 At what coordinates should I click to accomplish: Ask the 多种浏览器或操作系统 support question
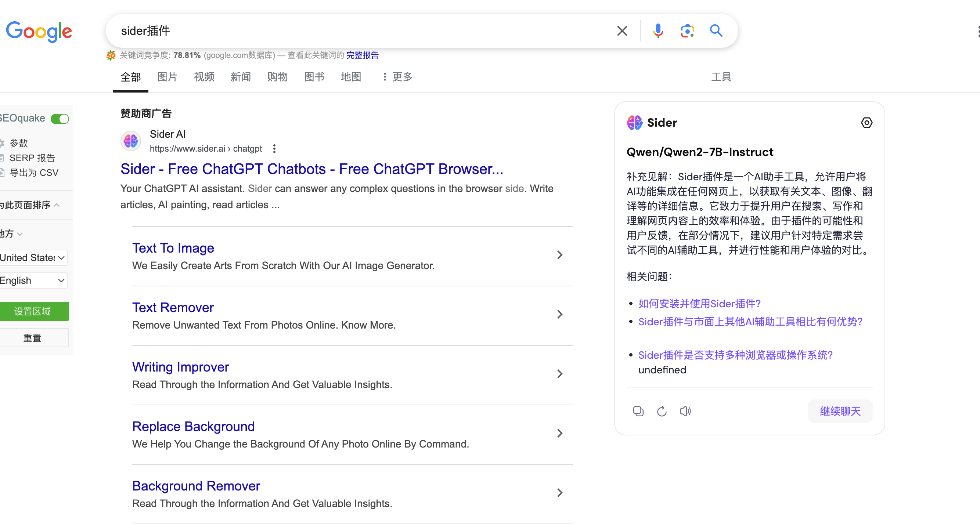click(x=735, y=355)
